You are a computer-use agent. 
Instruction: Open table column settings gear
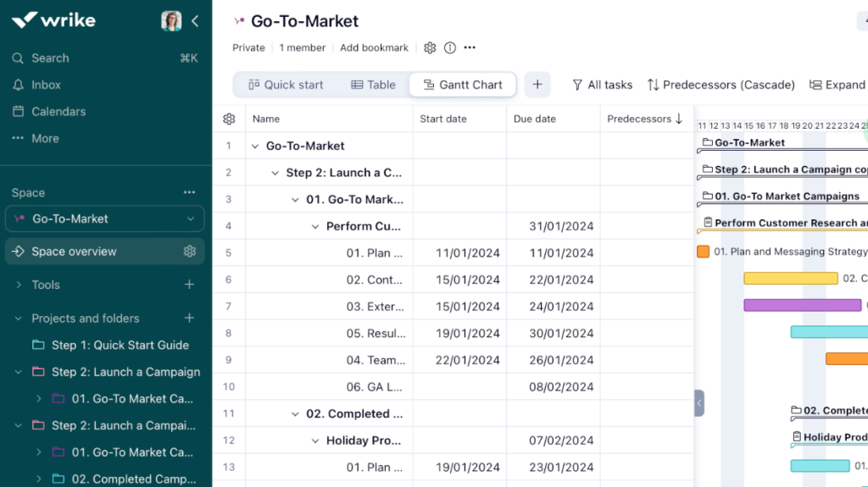[229, 119]
